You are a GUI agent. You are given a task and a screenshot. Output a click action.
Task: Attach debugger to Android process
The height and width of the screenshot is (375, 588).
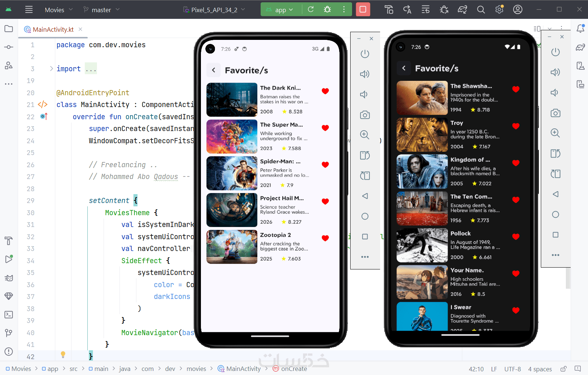pyautogui.click(x=444, y=10)
